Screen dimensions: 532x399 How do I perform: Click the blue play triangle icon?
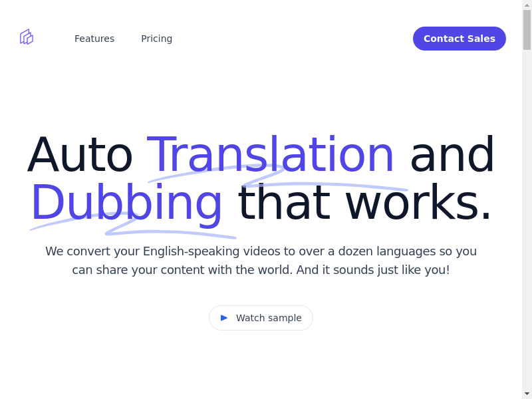tap(224, 318)
